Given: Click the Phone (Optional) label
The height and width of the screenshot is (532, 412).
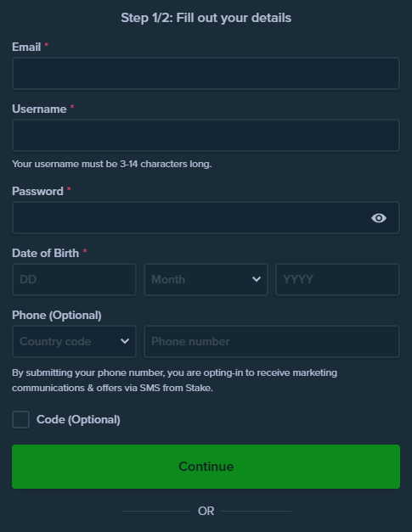Looking at the screenshot, I should tap(57, 315).
